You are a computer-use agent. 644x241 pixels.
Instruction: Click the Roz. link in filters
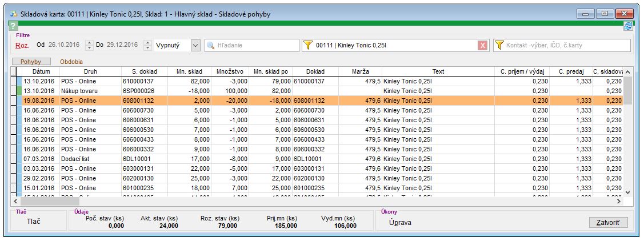pyautogui.click(x=22, y=45)
